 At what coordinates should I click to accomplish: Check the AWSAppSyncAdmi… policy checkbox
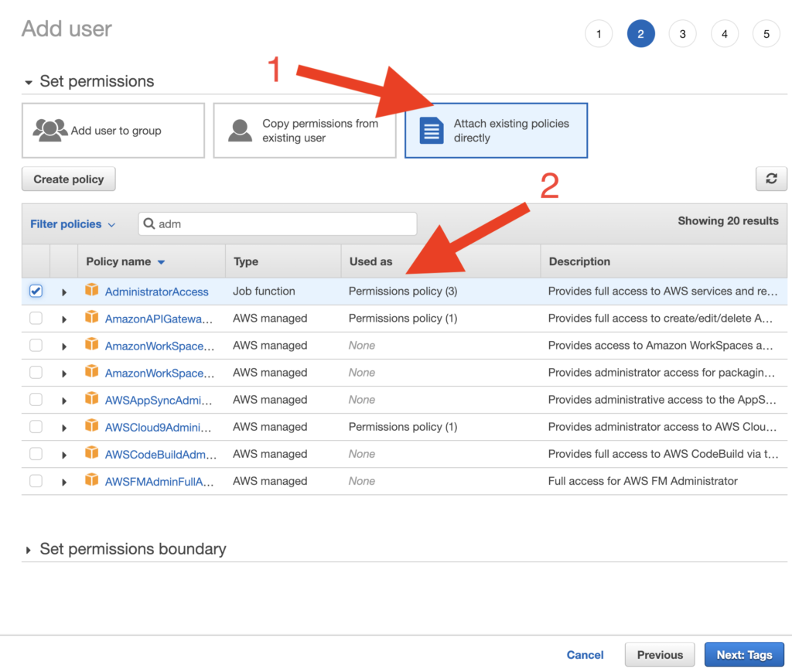(x=36, y=399)
